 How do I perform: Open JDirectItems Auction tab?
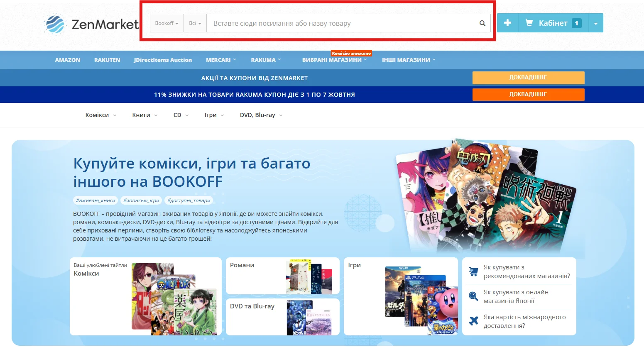pos(163,60)
